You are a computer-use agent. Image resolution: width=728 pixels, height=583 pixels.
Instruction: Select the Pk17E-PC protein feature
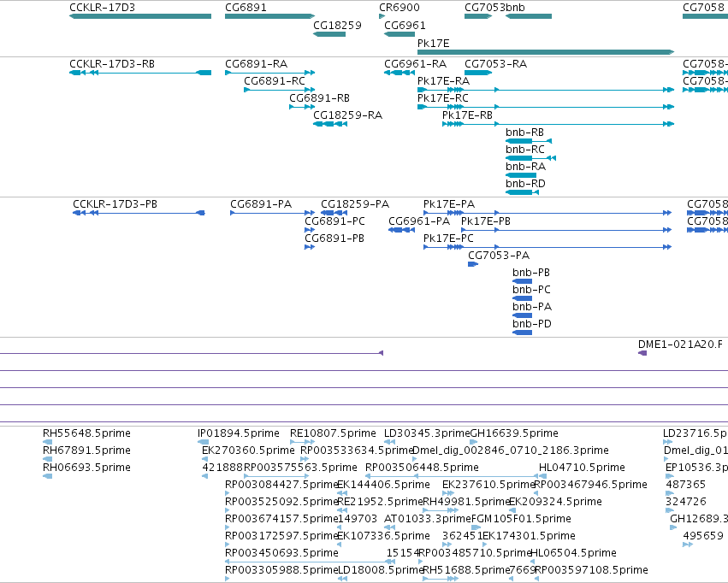pos(547,247)
